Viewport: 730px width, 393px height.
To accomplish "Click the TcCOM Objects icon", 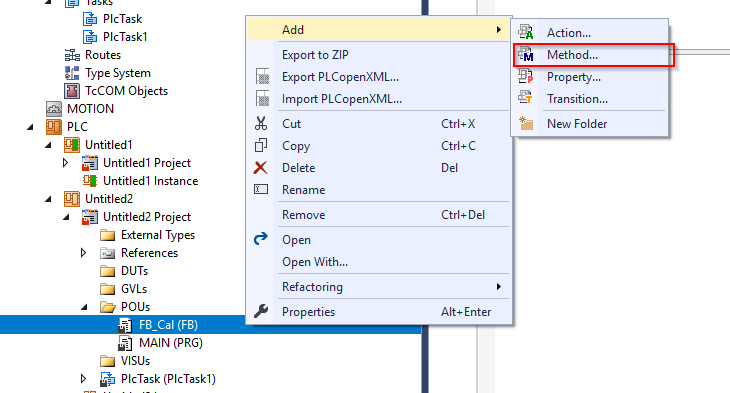I will (x=72, y=91).
